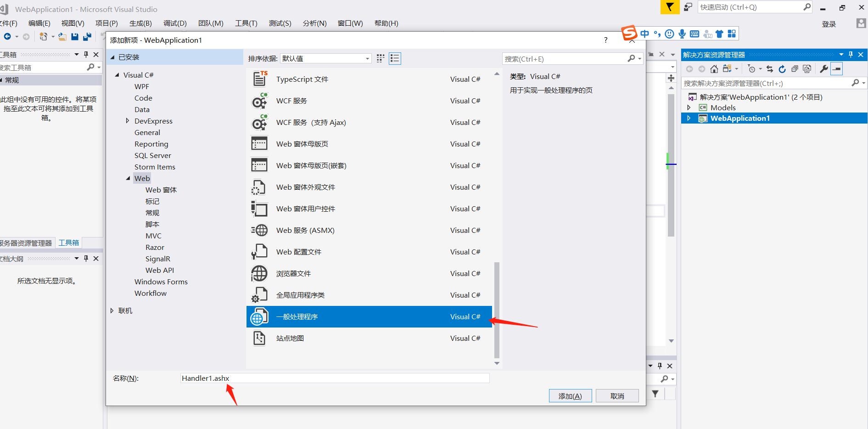Click the Sogou input method logo
The image size is (868, 429).
tap(629, 33)
